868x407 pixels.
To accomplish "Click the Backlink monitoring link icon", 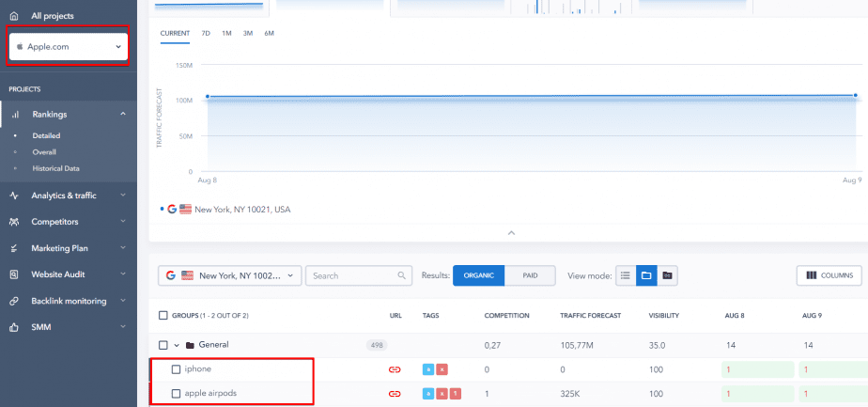I will (14, 301).
